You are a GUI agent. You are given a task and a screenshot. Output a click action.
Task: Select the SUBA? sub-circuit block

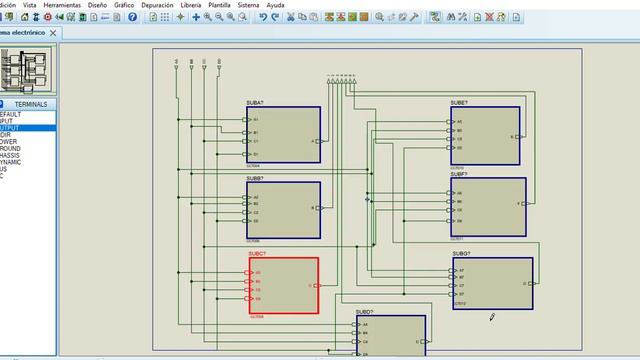pos(284,135)
